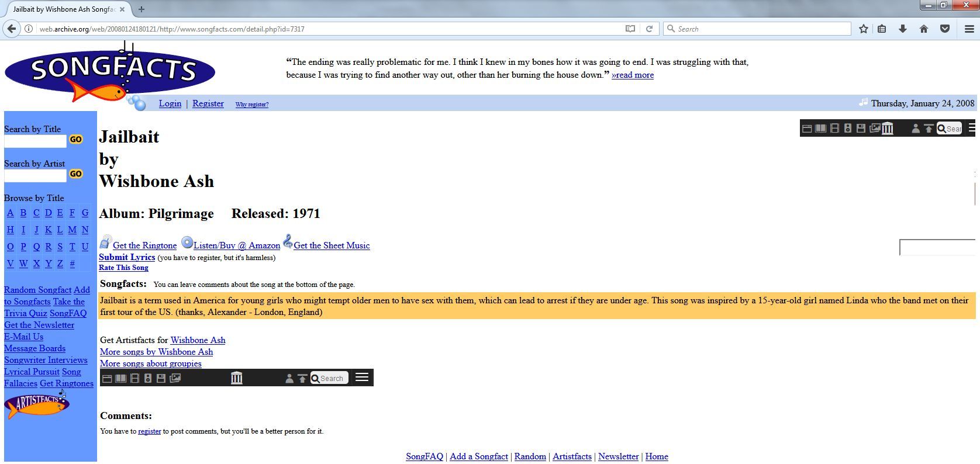
Task: Open the Pocket icon in Firefox toolbar
Action: [x=945, y=29]
